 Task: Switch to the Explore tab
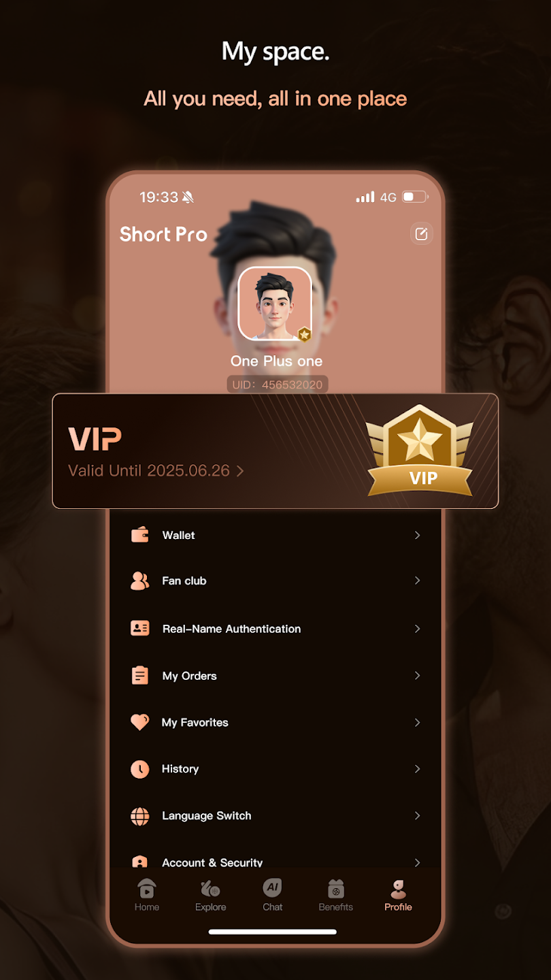pyautogui.click(x=211, y=895)
